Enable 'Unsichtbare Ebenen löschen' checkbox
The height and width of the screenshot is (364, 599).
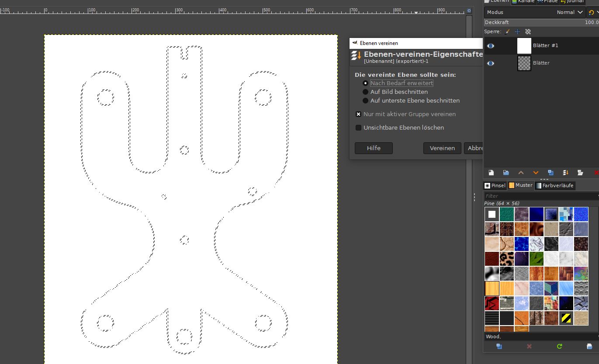tap(358, 128)
